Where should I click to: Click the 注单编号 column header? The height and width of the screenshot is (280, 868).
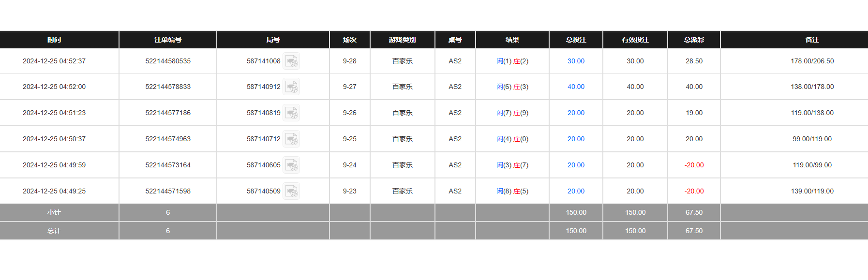(x=168, y=40)
